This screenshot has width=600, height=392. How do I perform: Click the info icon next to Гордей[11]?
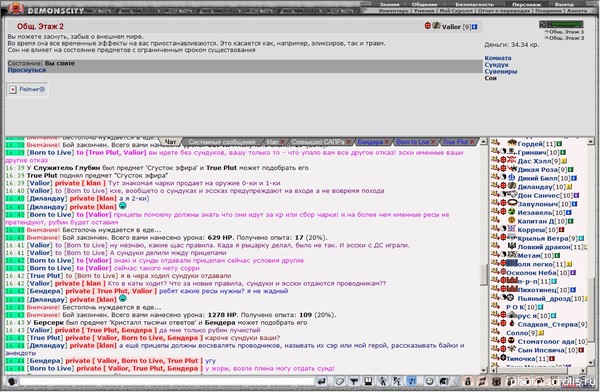[x=559, y=144]
